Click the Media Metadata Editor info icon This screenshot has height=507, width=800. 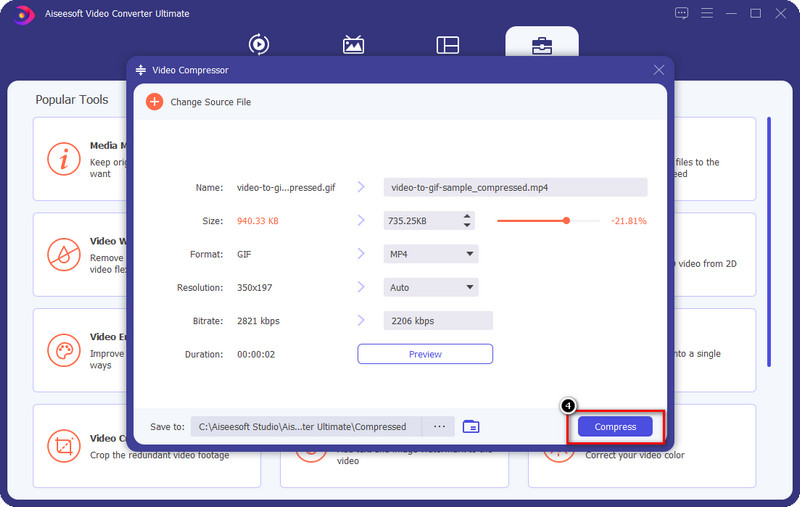(64, 159)
